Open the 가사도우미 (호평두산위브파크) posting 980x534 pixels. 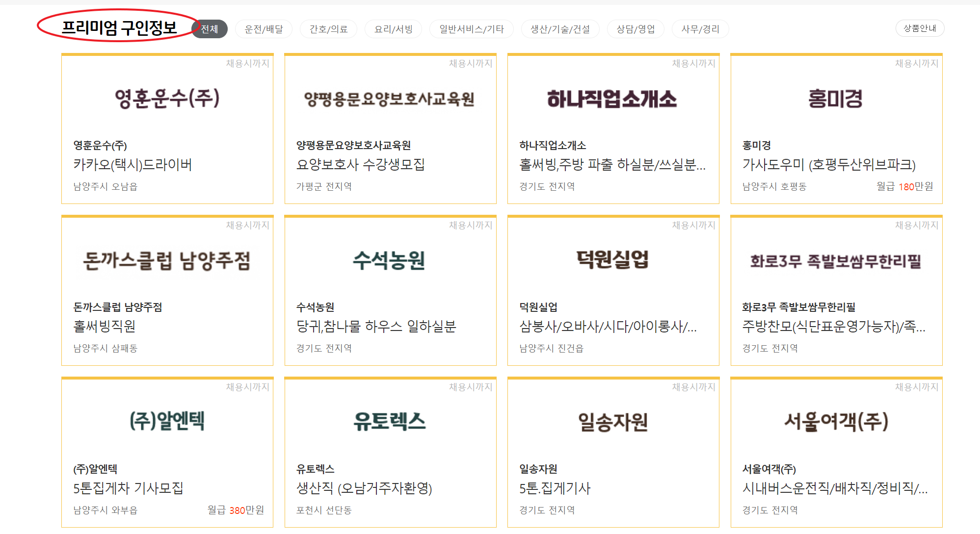829,164
